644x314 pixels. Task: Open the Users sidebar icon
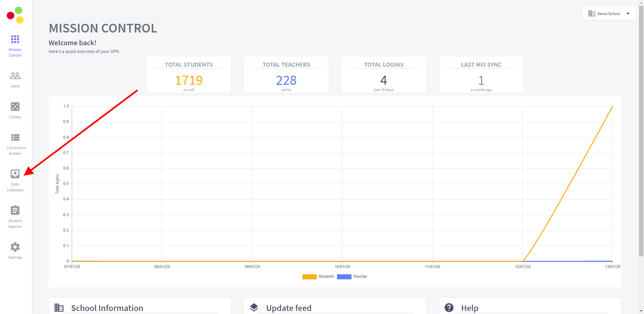pos(15,76)
